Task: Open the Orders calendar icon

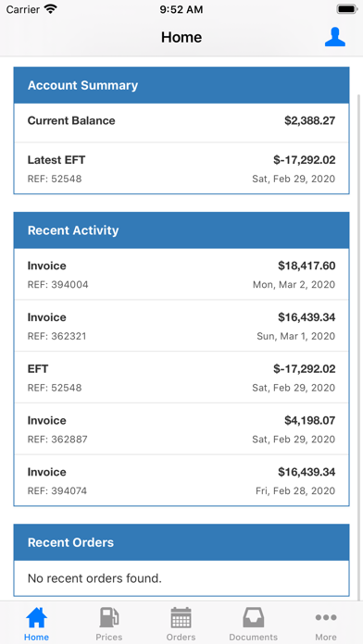Action: pyautogui.click(x=181, y=617)
